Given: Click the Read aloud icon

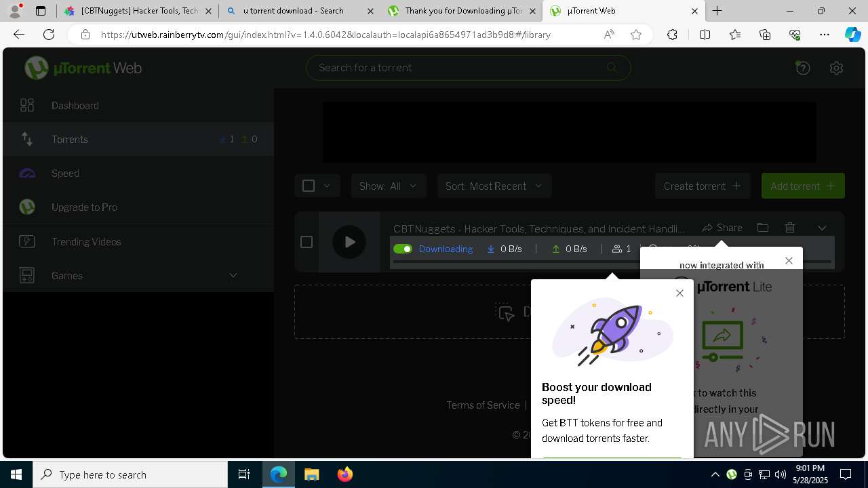Looking at the screenshot, I should pos(609,35).
